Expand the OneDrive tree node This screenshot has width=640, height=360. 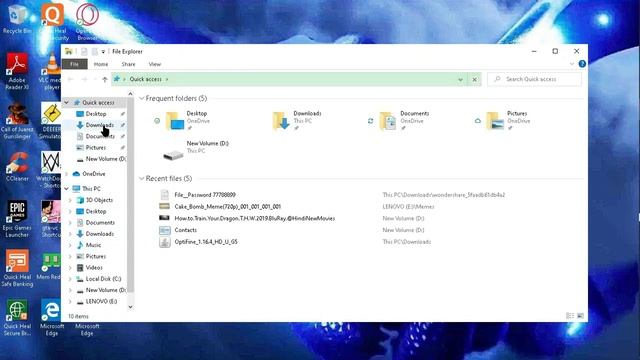pos(67,174)
